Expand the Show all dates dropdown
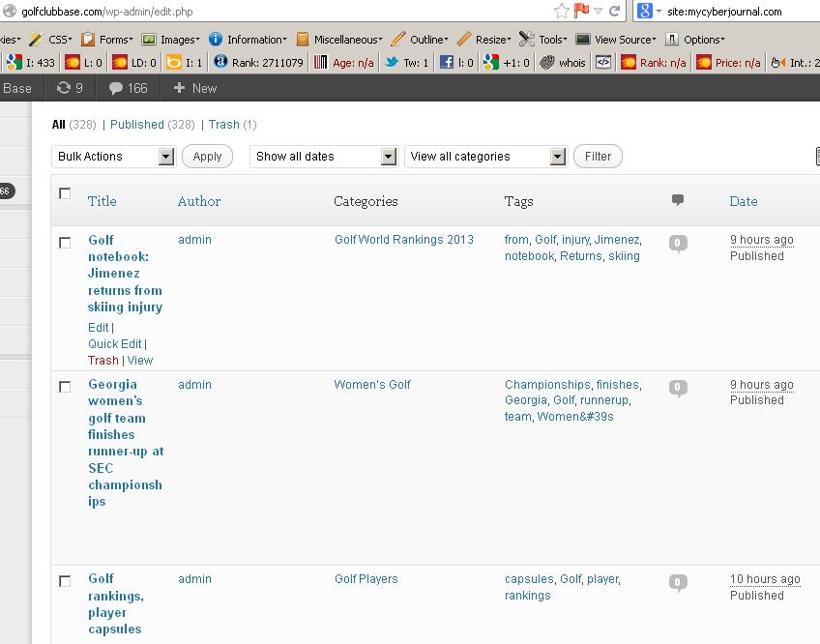820x644 pixels. pos(324,157)
